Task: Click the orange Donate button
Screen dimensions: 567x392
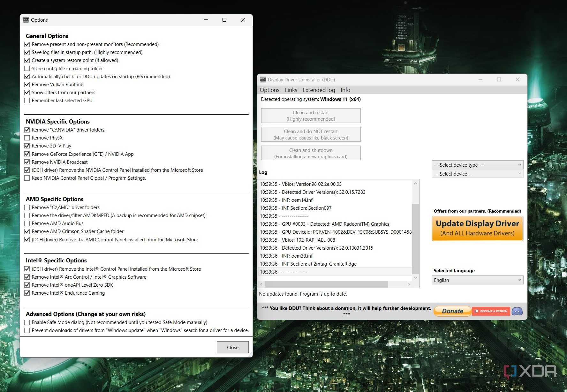Action: coord(452,311)
